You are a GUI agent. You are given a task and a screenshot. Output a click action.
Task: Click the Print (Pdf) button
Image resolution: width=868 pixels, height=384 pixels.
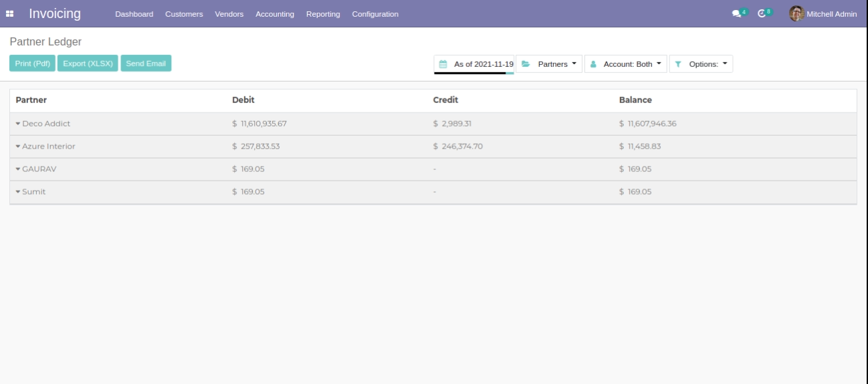(x=32, y=64)
